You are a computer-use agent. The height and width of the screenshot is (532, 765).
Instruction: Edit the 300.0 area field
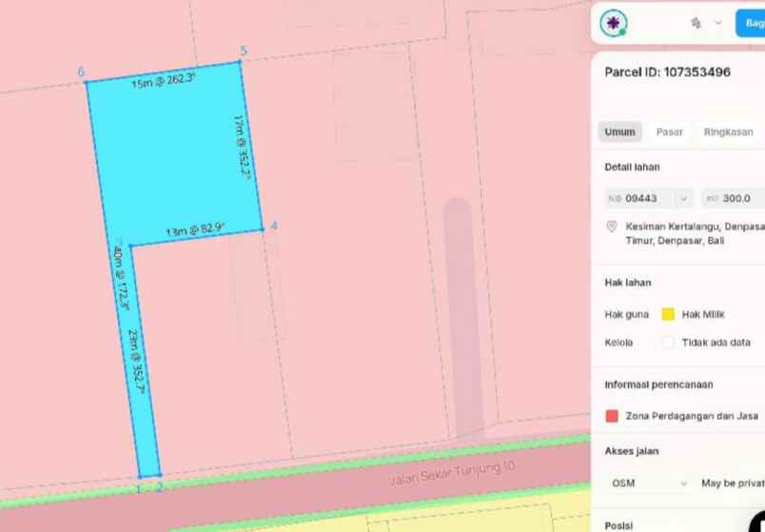pos(734,198)
